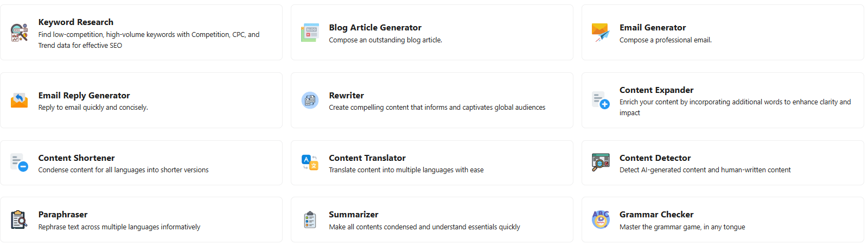Click the Rewriter circular icon
868x244 pixels.
click(x=310, y=101)
